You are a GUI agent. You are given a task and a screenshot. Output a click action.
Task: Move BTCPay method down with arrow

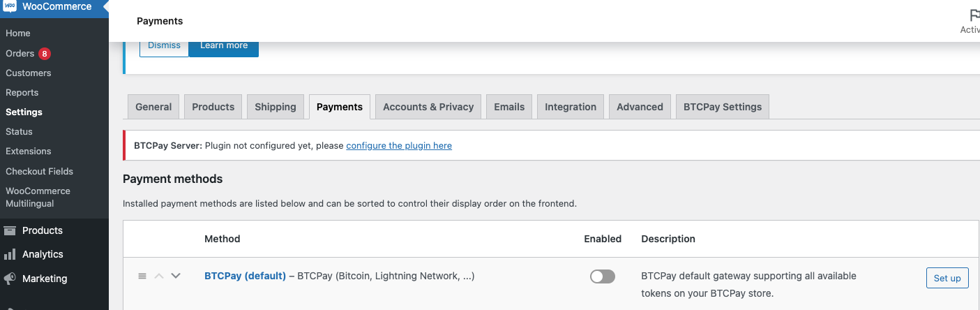tap(176, 276)
